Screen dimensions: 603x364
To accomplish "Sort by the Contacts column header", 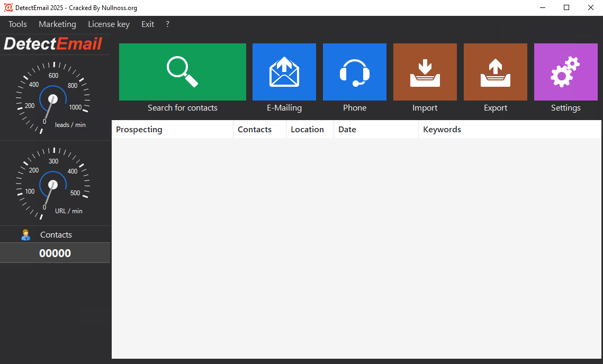I will tap(259, 130).
